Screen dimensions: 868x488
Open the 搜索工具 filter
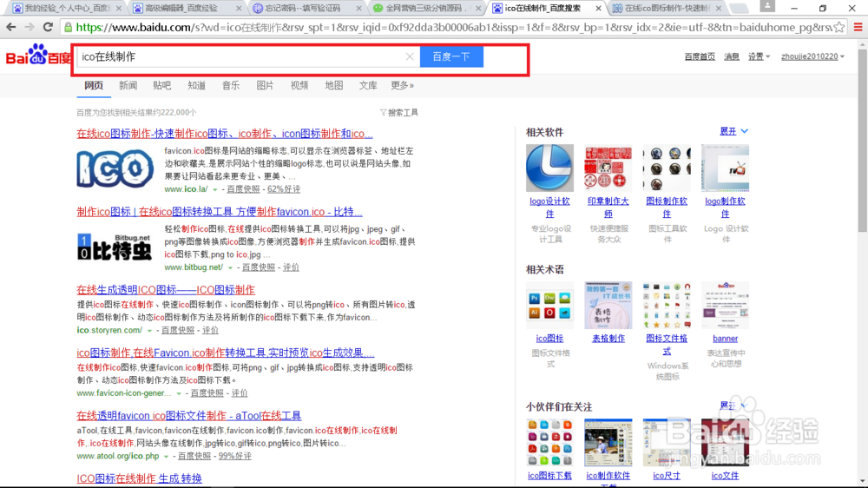tap(399, 112)
